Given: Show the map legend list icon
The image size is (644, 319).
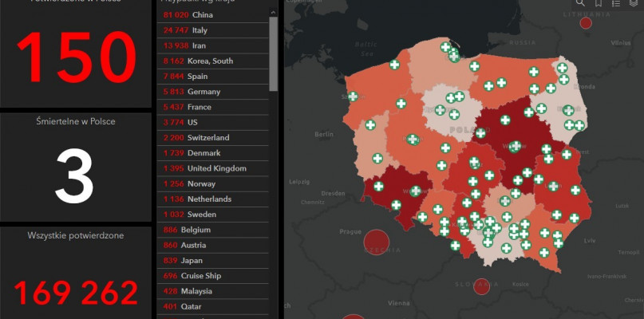Looking at the screenshot, I should pos(616,3).
